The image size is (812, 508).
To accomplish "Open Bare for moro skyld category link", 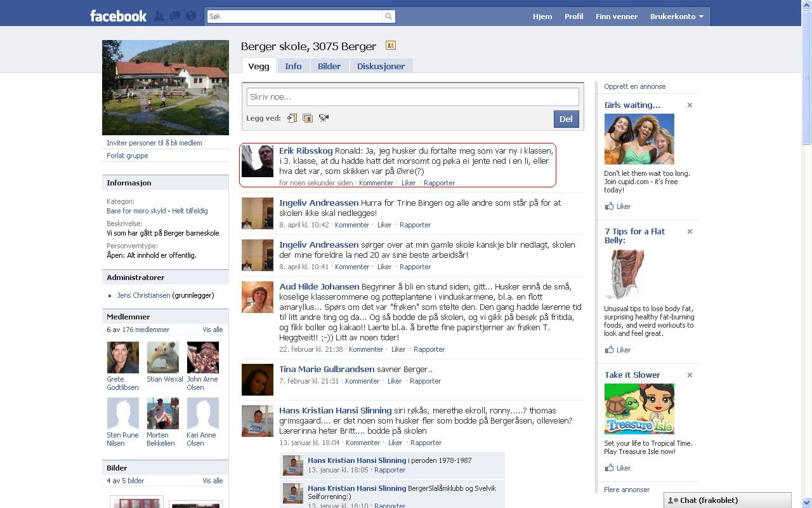I will coord(136,211).
